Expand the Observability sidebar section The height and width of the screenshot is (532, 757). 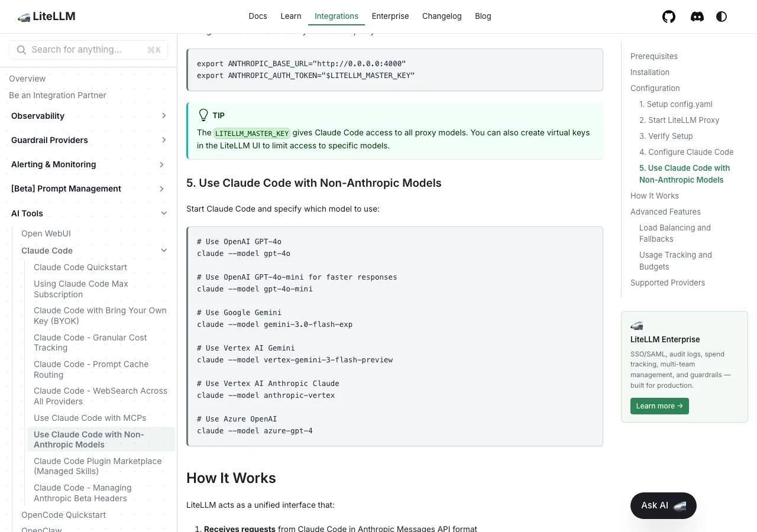(89, 116)
